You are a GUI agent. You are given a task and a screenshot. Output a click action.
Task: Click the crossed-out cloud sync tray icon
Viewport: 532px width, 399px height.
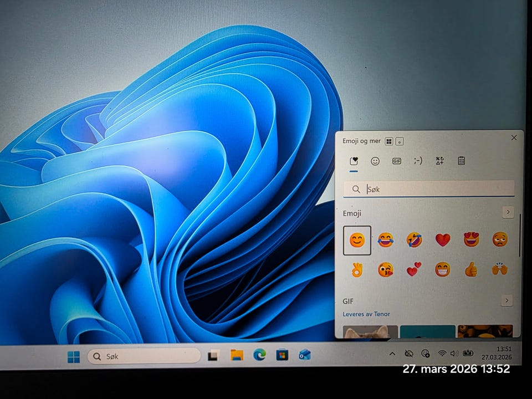coord(409,354)
